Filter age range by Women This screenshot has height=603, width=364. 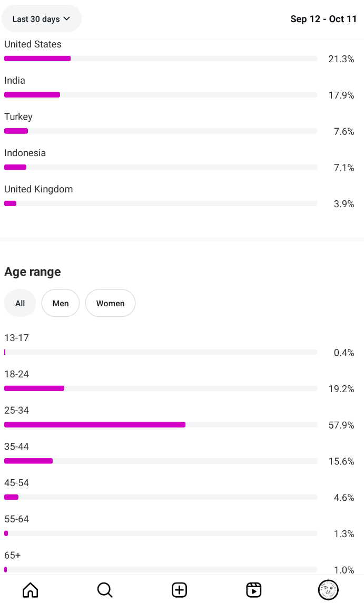[x=111, y=303]
